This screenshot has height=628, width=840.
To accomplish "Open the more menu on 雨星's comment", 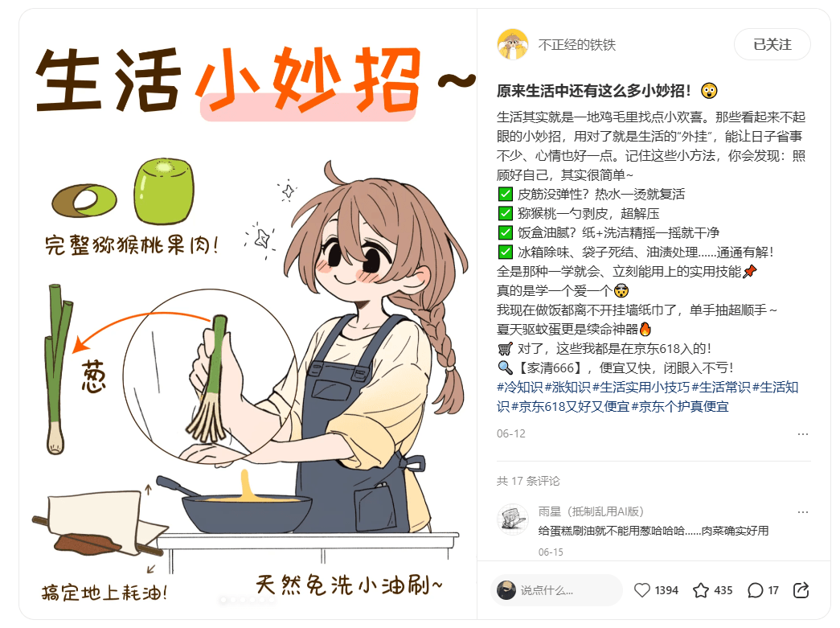I will coord(802,511).
